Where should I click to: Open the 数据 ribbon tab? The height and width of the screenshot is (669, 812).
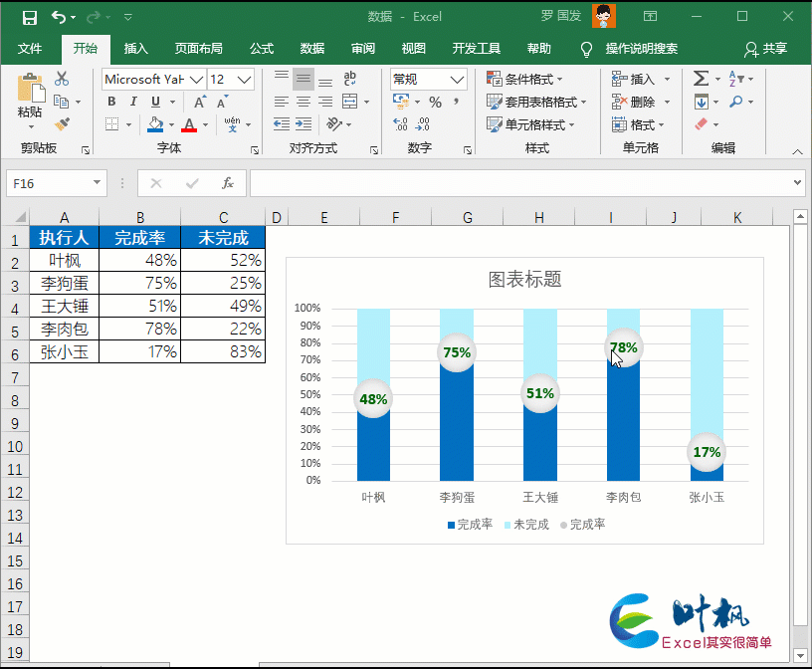click(311, 47)
